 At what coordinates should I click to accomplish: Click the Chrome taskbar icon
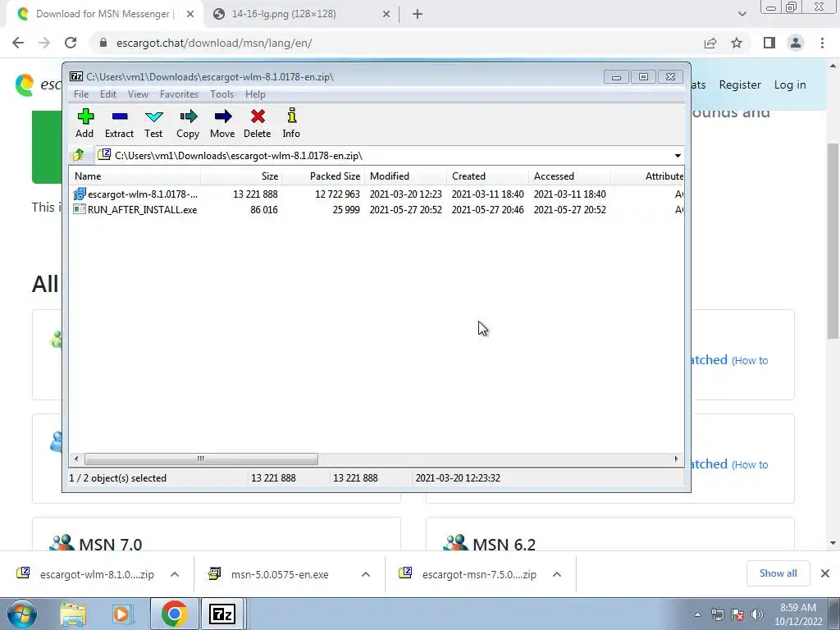click(x=174, y=614)
